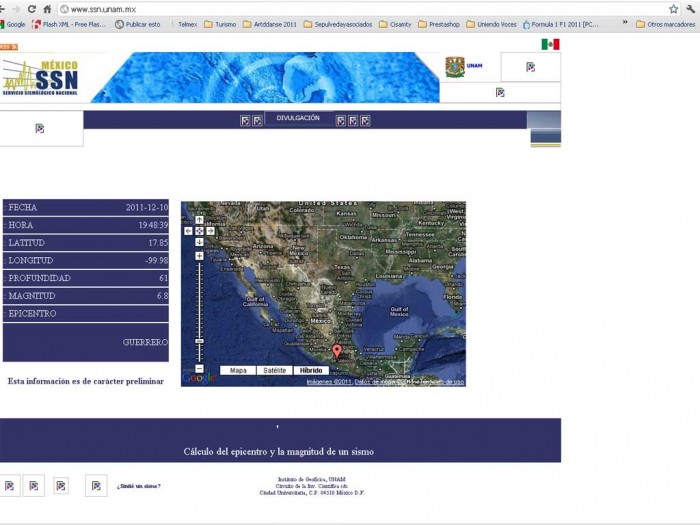Click second broken menu image left of DIVULGACIÓN

point(257,121)
